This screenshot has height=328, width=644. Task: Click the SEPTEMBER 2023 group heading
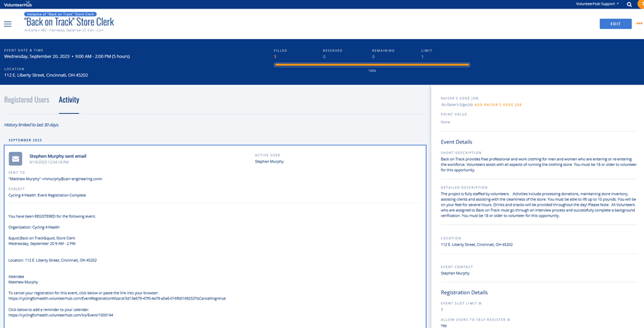coord(26,140)
